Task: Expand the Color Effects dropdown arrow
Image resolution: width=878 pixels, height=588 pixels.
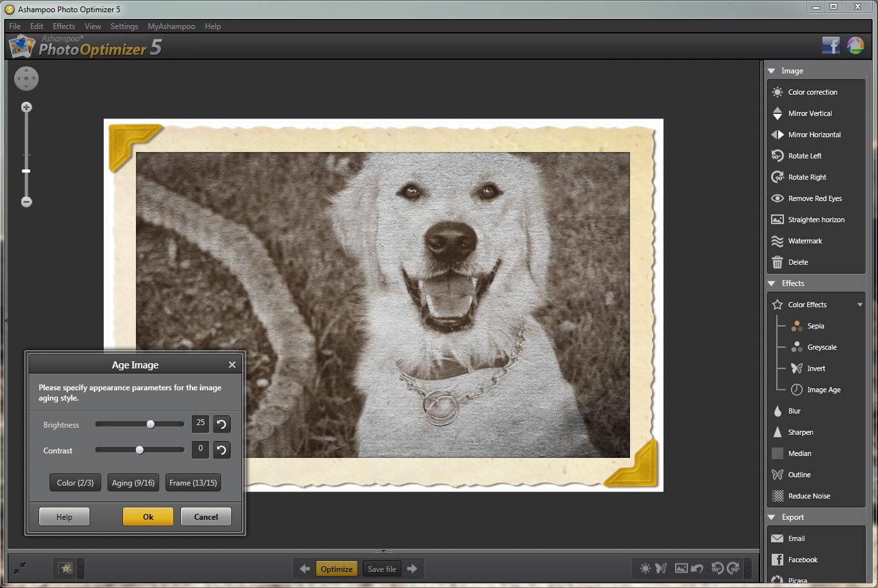Action: 859,305
